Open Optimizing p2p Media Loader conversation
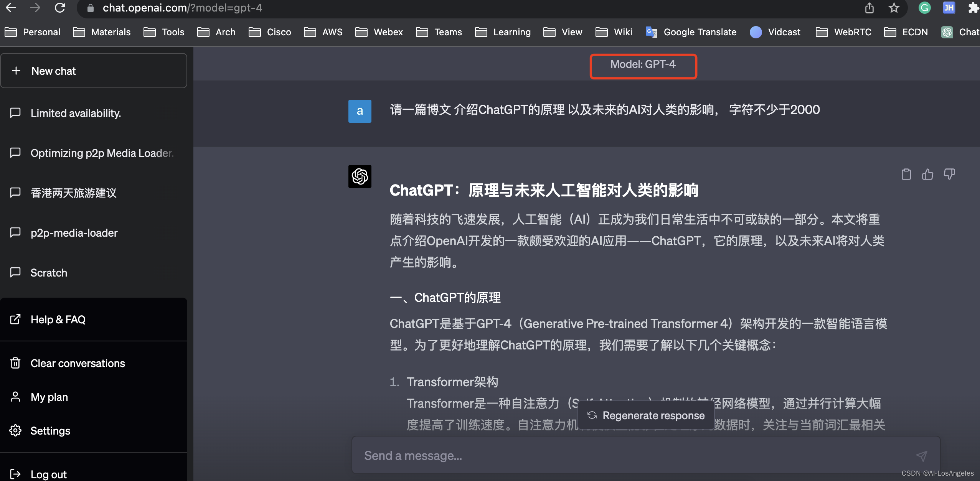The height and width of the screenshot is (481, 980). [x=94, y=153]
